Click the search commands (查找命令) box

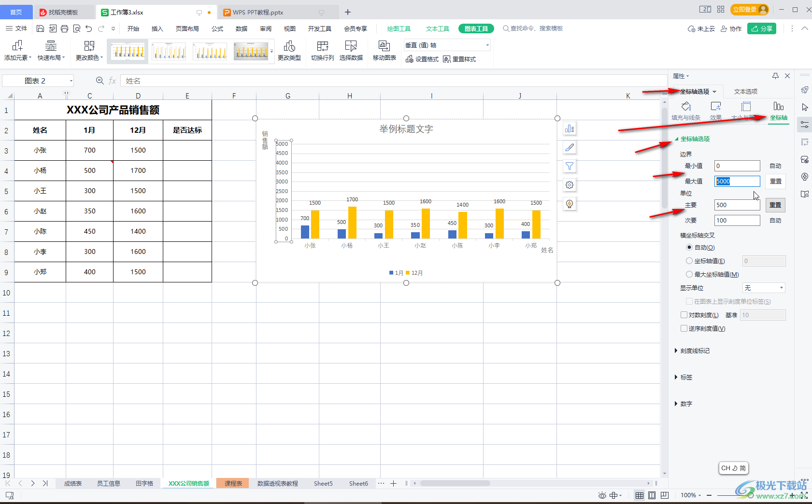pyautogui.click(x=533, y=28)
